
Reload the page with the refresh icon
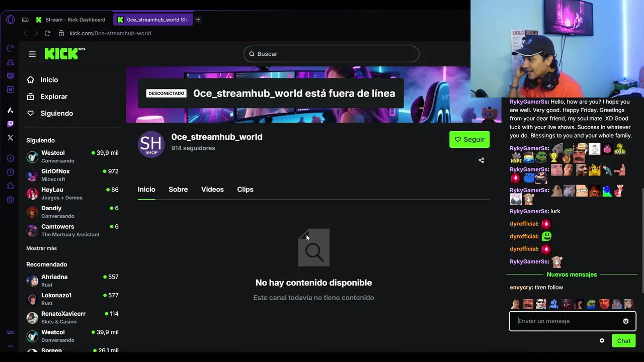(47, 33)
